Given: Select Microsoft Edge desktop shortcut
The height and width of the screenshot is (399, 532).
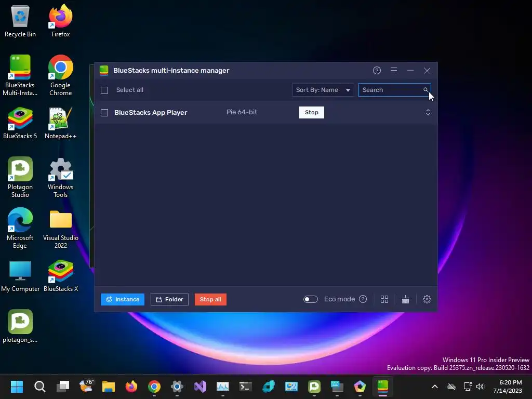Looking at the screenshot, I should tap(20, 228).
